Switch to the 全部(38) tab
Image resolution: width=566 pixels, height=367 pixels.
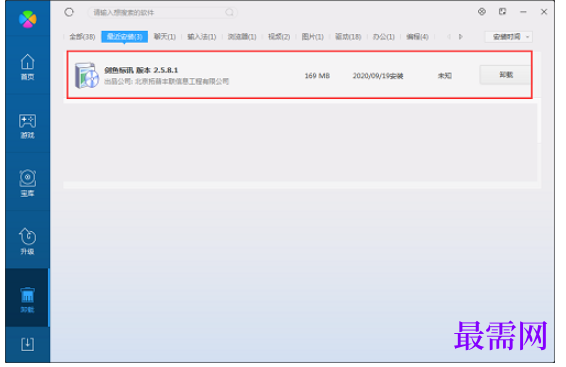pos(82,37)
